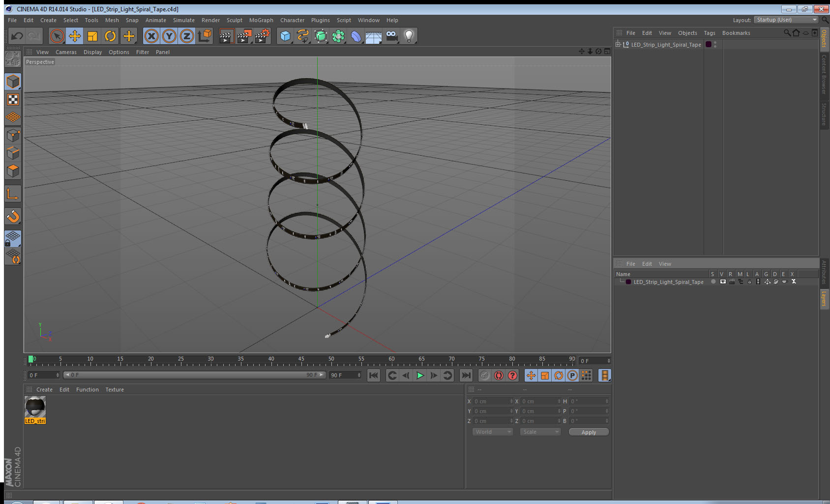Open the NURBS generator icon

pos(321,36)
